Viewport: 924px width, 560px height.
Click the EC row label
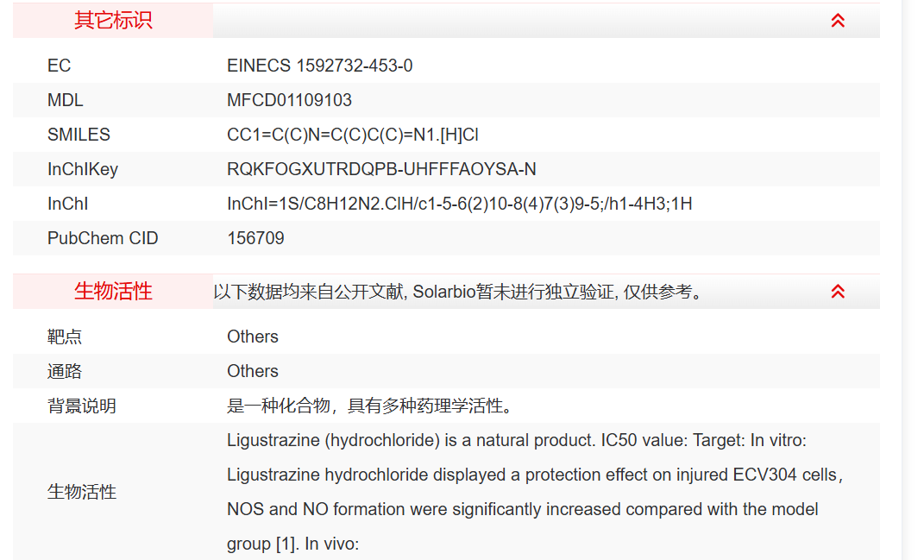pyautogui.click(x=59, y=66)
